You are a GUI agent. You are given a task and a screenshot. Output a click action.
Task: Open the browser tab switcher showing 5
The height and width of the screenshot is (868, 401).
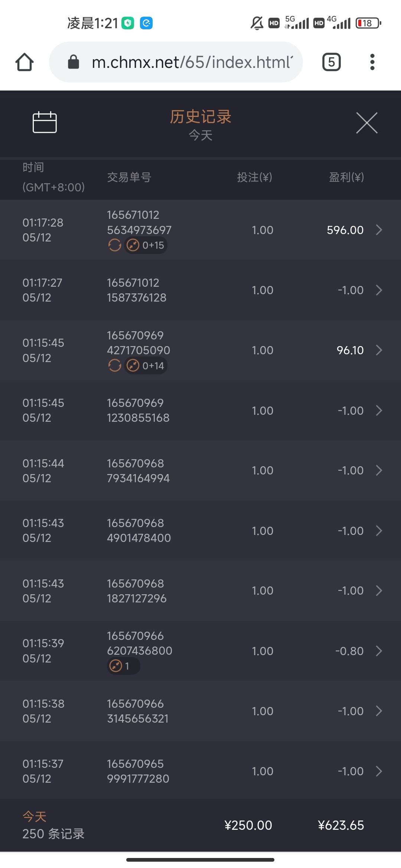click(331, 62)
